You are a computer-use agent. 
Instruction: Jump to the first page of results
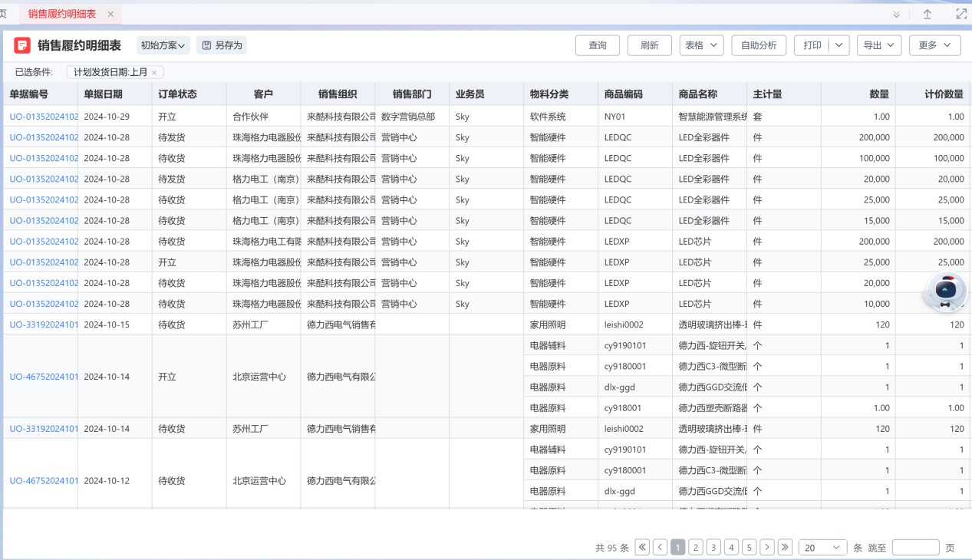click(642, 547)
